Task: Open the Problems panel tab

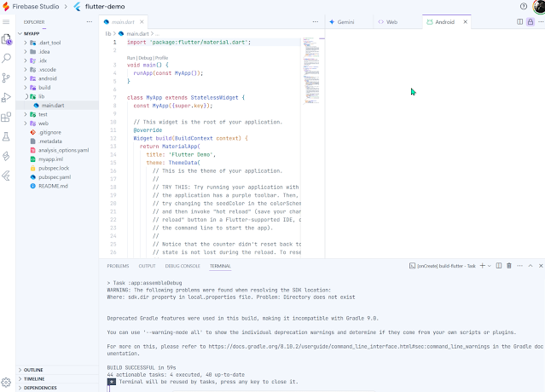Action: (118, 266)
